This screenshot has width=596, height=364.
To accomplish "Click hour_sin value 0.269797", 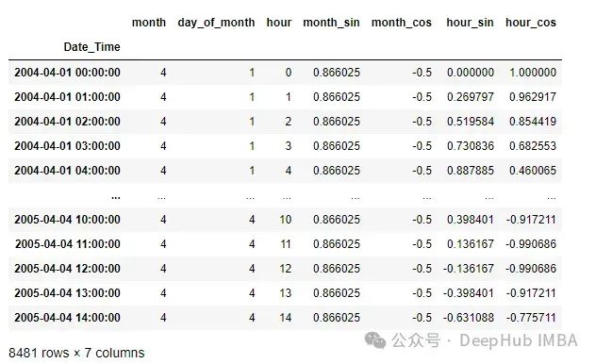I will (x=471, y=97).
